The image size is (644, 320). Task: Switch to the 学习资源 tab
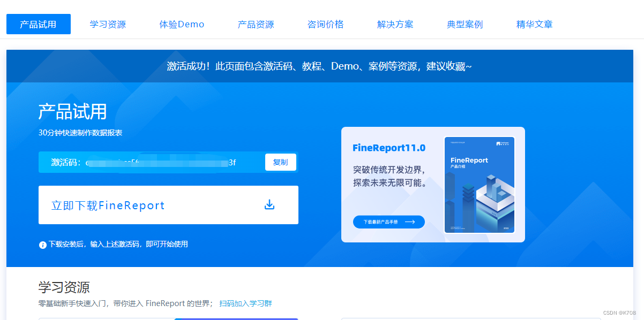click(x=108, y=24)
